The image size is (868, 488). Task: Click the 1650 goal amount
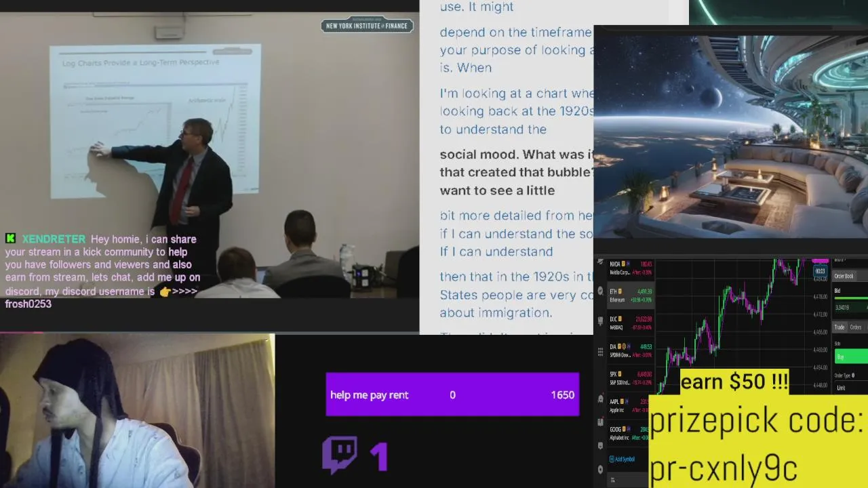coord(562,394)
